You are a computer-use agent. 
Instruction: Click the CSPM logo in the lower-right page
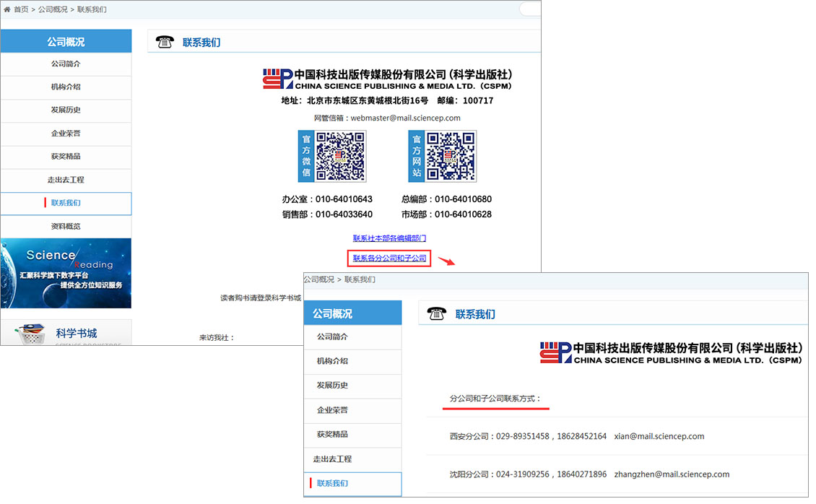556,352
